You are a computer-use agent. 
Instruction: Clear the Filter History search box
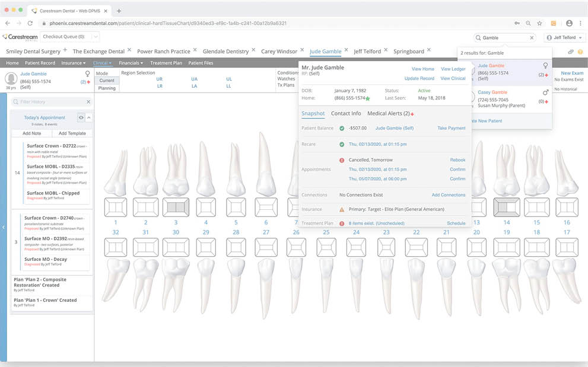(x=88, y=102)
